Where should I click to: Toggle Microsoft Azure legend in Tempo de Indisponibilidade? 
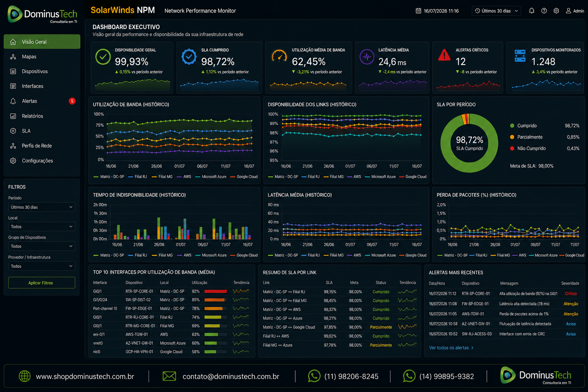(211, 255)
